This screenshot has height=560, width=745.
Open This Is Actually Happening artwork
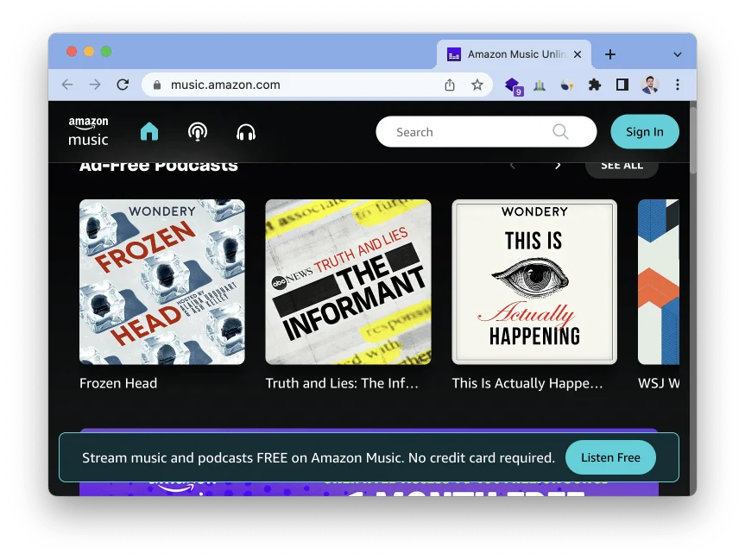pos(534,281)
